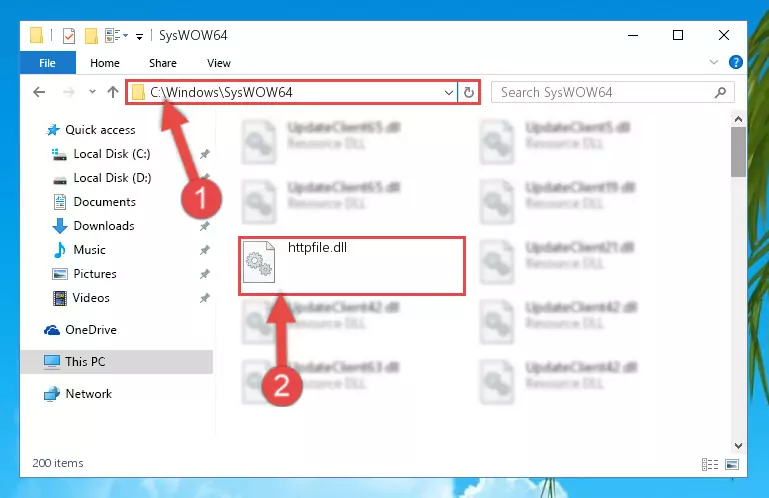This screenshot has width=769, height=498.
Task: Go forward with the Forward arrow
Action: (69, 92)
